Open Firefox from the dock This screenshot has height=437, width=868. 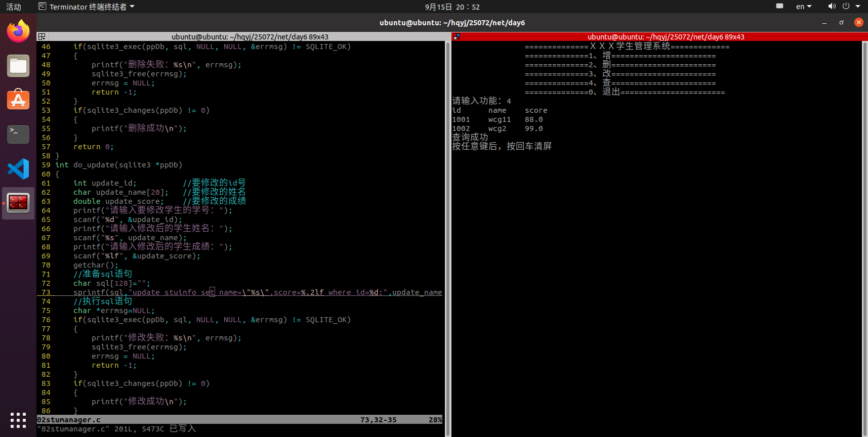point(18,31)
